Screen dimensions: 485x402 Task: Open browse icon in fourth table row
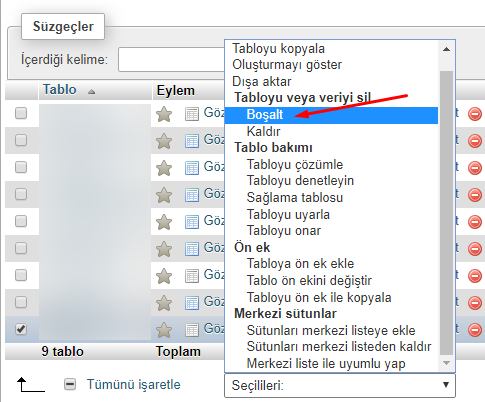click(x=192, y=195)
